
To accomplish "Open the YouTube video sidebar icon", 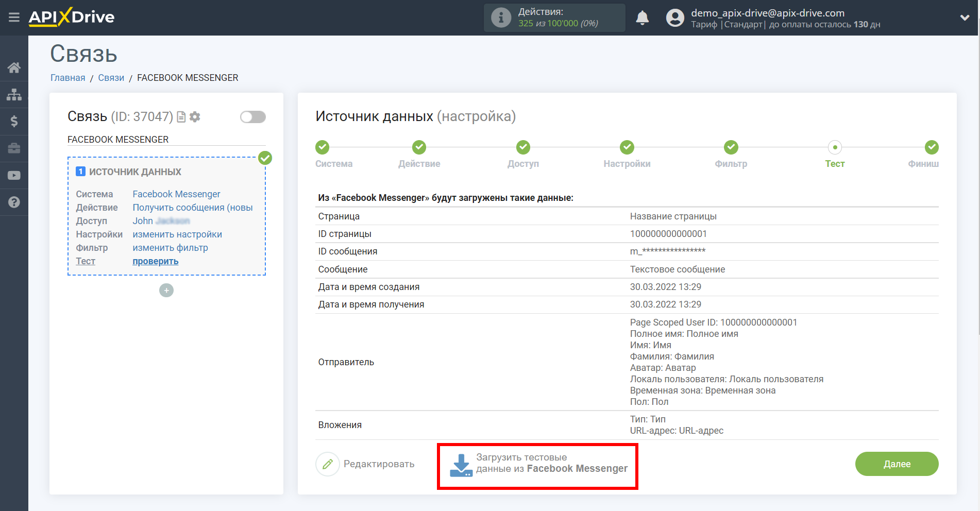I will 14,175.
